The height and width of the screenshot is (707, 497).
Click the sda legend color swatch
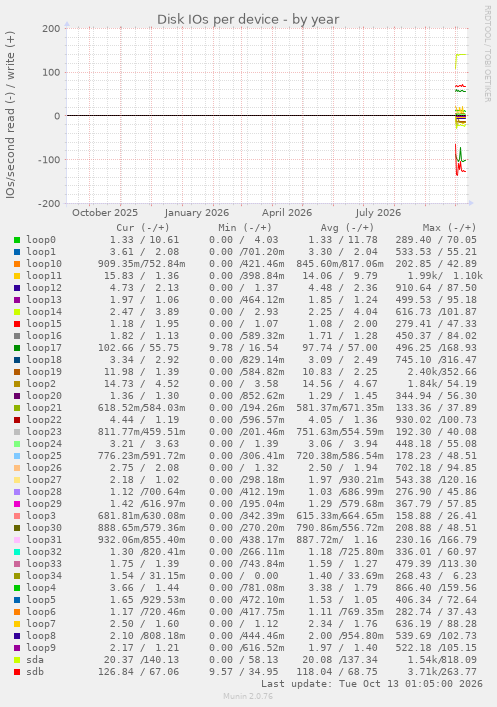[17, 660]
